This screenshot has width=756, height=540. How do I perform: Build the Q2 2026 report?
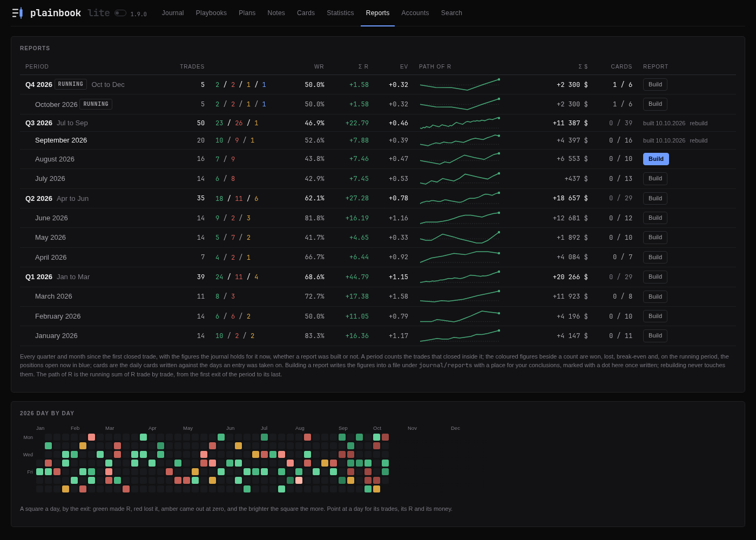(x=655, y=198)
